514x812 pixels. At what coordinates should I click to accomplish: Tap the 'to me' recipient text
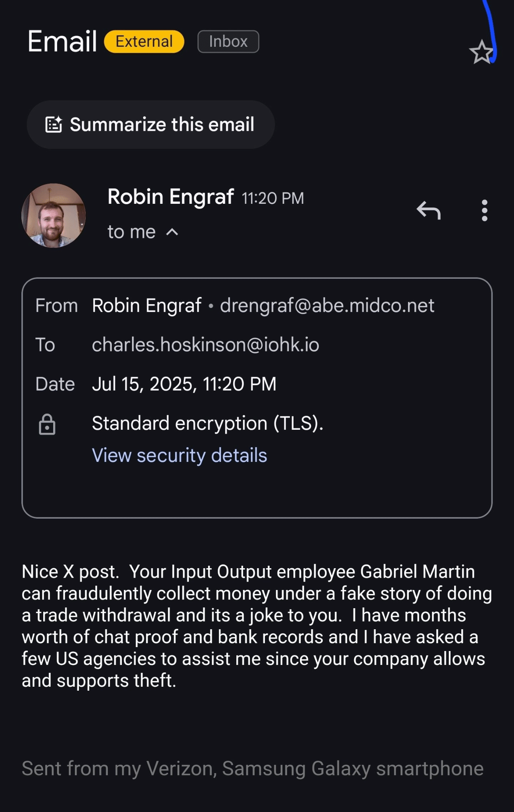[x=131, y=232]
